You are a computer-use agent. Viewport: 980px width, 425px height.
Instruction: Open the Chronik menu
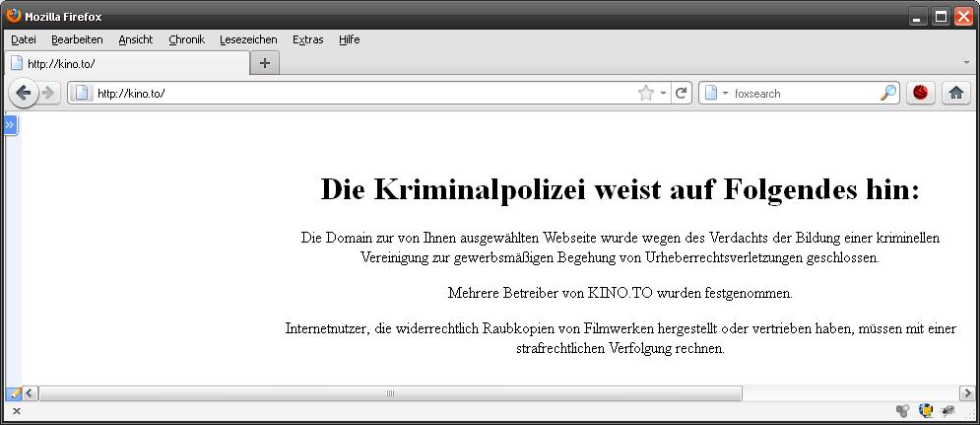coord(186,39)
